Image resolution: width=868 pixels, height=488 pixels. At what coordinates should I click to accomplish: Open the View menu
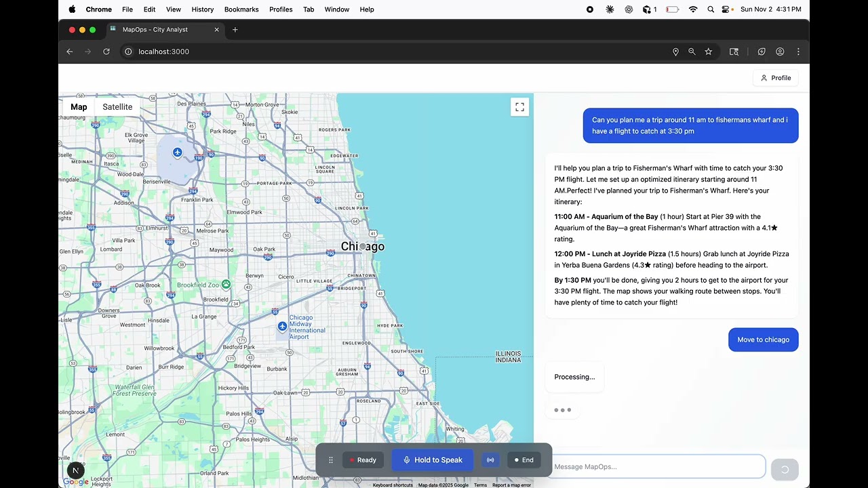tap(174, 9)
